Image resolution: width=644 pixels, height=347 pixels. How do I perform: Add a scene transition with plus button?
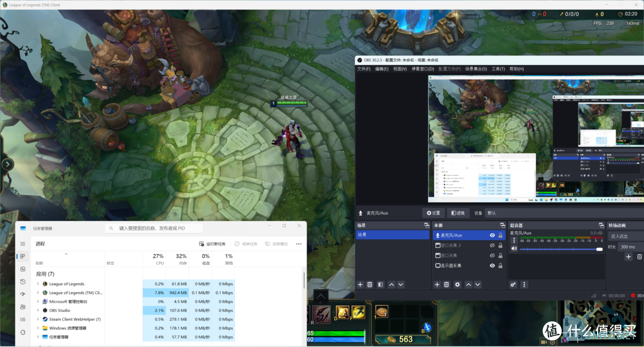[x=628, y=256]
